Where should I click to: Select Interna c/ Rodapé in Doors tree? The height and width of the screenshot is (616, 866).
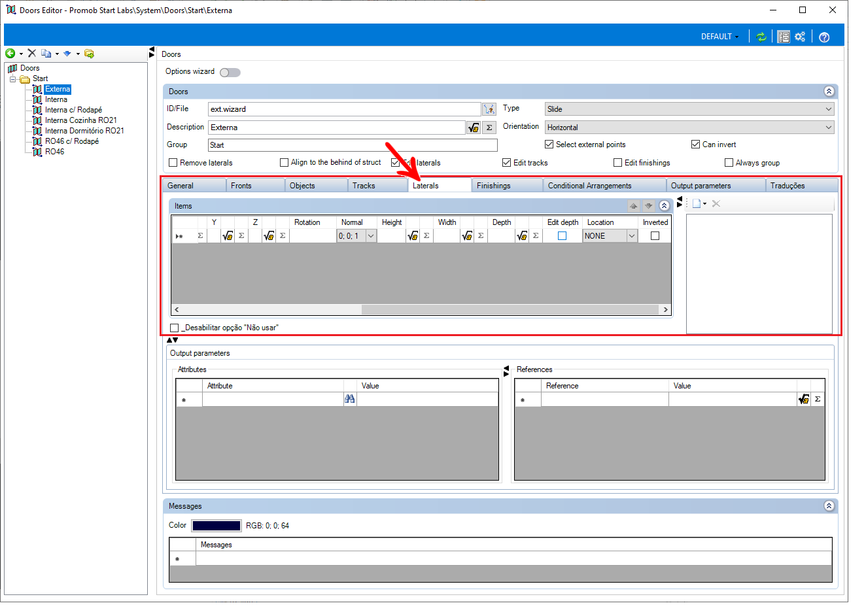[73, 110]
